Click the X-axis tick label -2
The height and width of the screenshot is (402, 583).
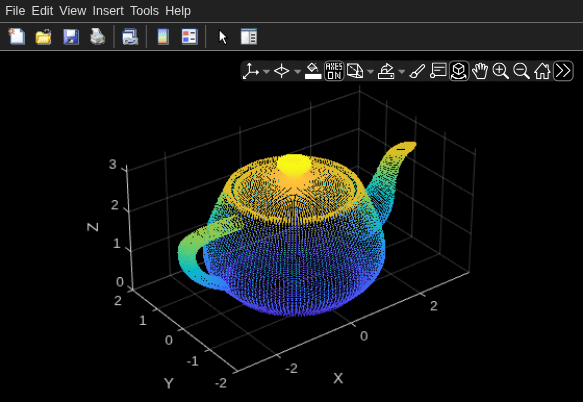[x=291, y=368]
